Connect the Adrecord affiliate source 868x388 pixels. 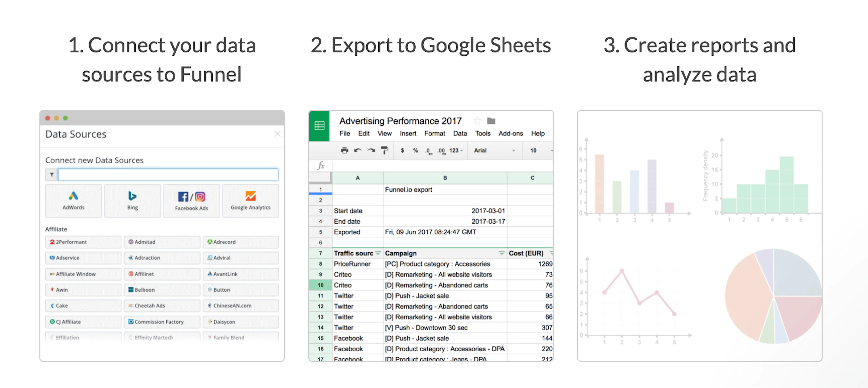click(x=241, y=242)
